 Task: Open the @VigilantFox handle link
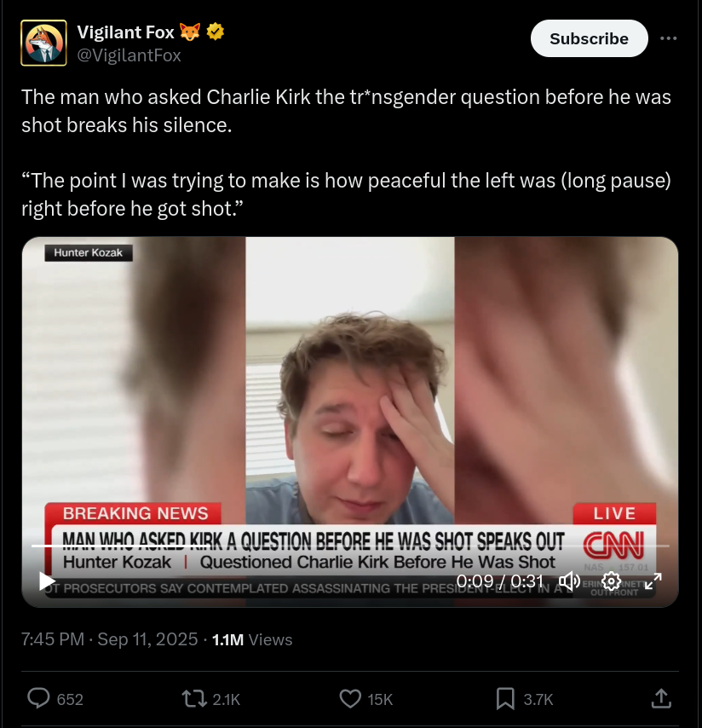(129, 55)
